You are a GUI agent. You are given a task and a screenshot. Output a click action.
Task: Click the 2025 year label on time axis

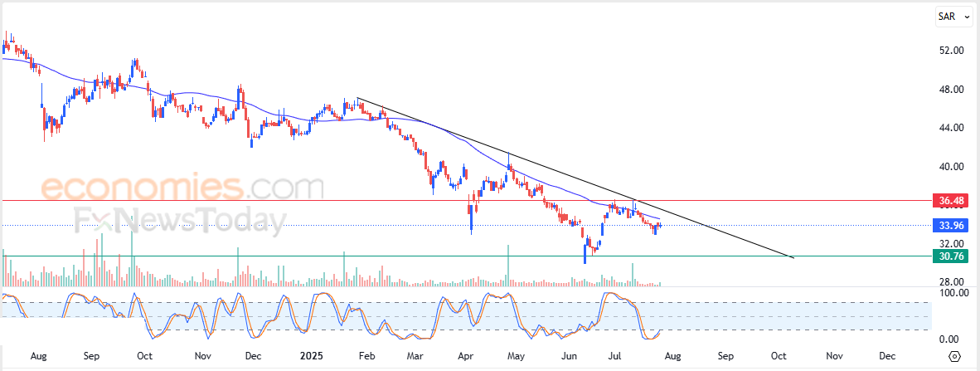click(x=311, y=356)
